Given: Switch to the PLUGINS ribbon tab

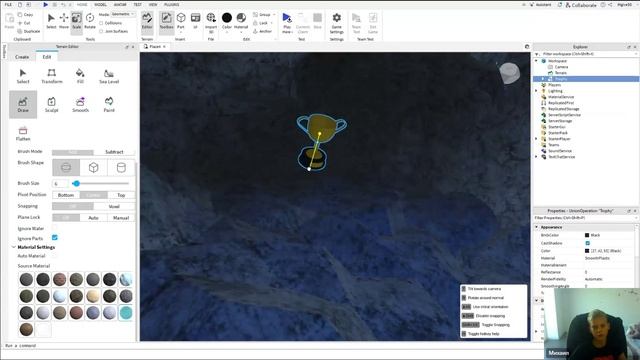Looking at the screenshot, I should tap(171, 4).
